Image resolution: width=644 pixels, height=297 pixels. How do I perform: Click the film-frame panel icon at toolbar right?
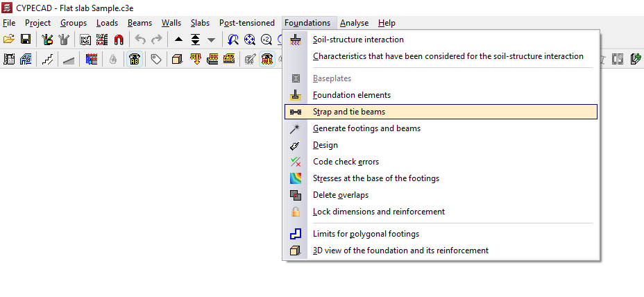click(617, 59)
